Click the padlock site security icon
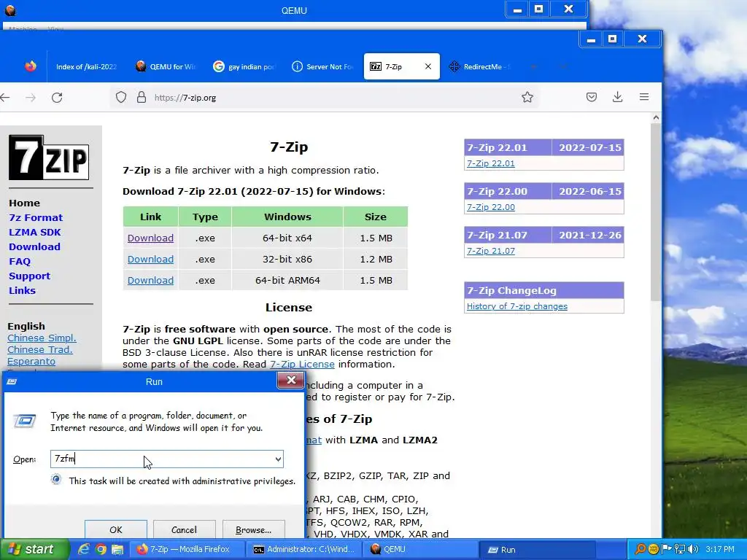 pos(142,97)
